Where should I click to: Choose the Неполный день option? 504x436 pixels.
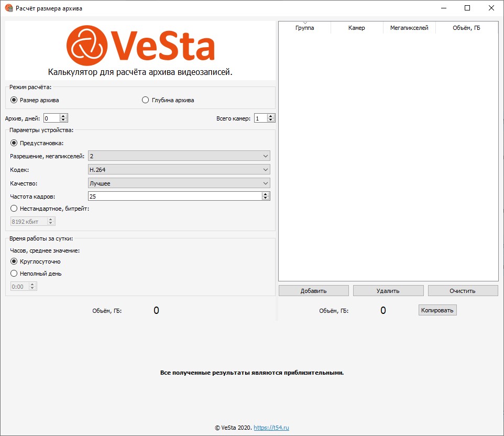coord(14,274)
